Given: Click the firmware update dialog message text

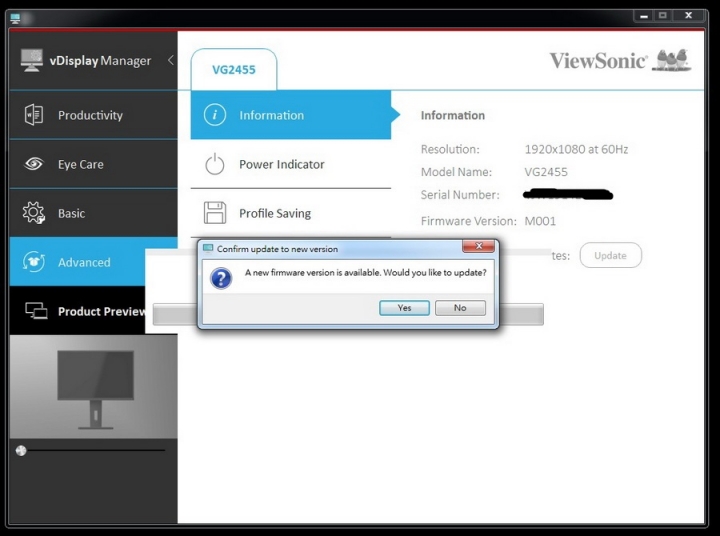Looking at the screenshot, I should click(x=366, y=272).
